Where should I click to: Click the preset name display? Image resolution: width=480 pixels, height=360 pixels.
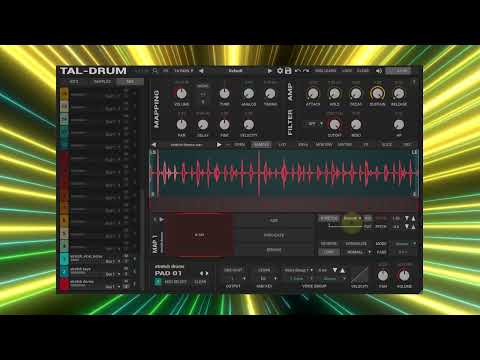click(x=235, y=71)
